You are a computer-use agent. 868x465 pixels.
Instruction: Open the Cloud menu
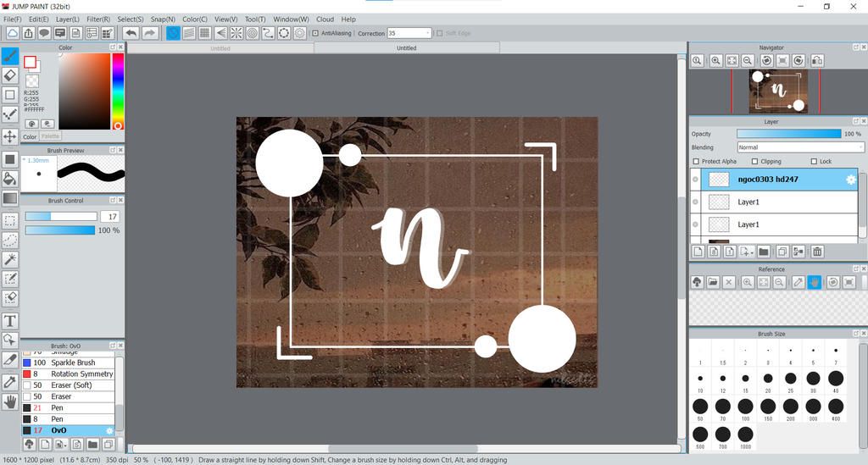coord(325,19)
